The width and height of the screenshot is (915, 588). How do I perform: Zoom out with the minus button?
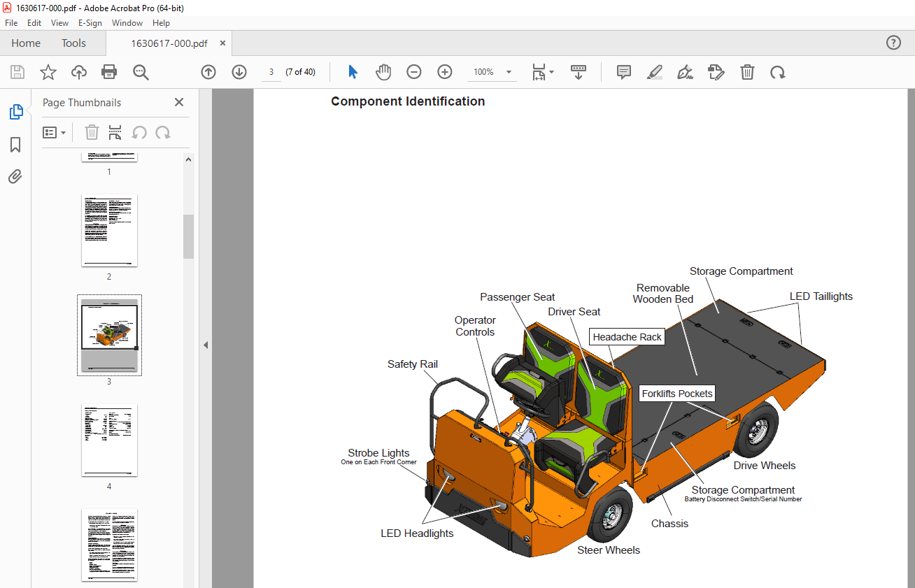[414, 72]
